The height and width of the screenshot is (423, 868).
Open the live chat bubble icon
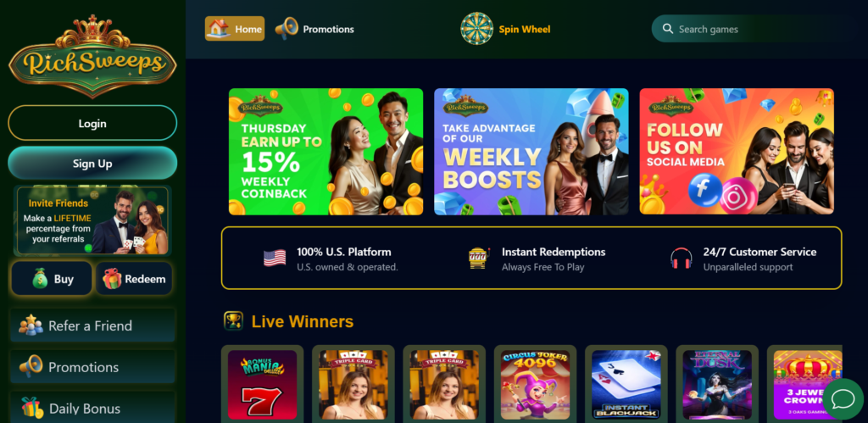click(843, 398)
